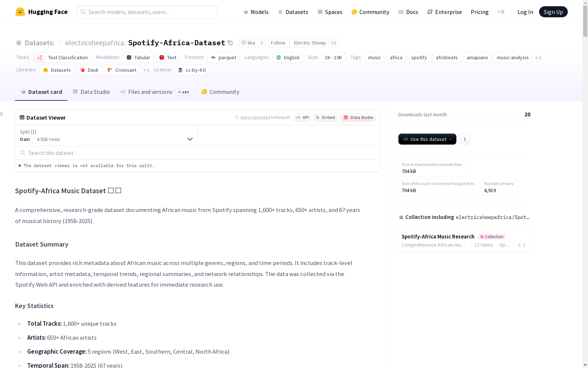Expand the viewer not available message

tap(87, 166)
